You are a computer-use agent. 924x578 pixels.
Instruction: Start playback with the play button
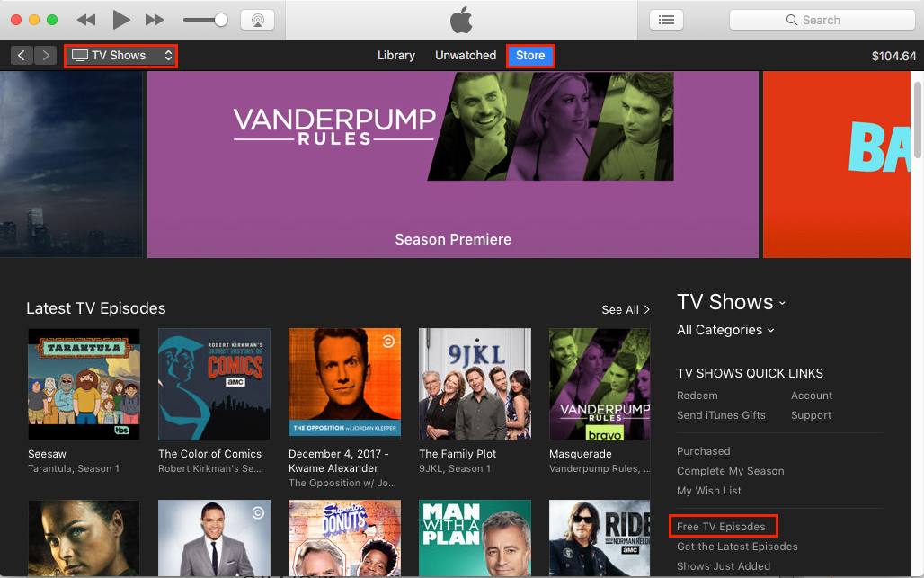click(x=120, y=20)
